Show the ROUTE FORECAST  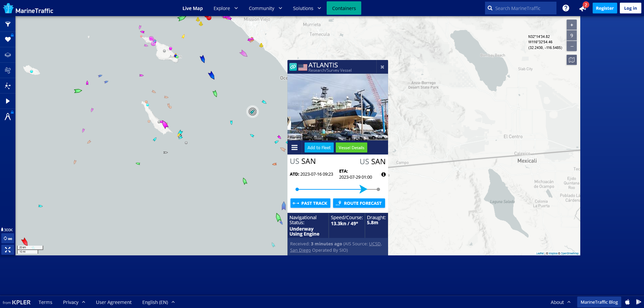point(359,203)
